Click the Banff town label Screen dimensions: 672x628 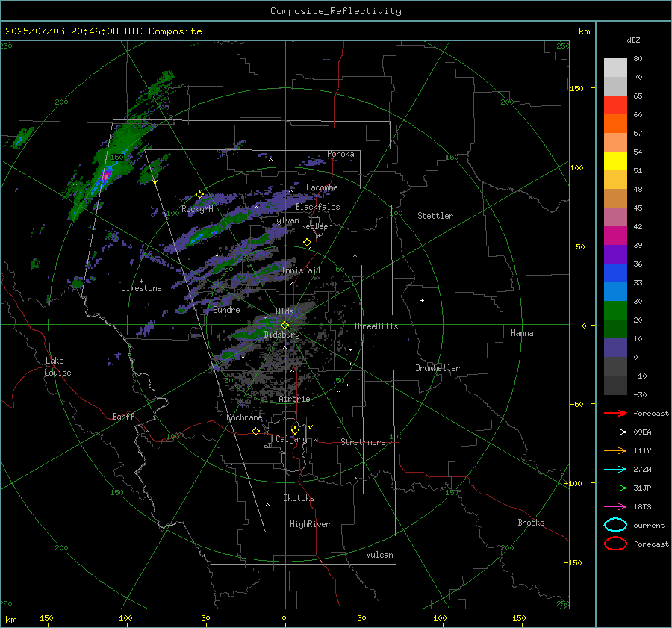123,417
